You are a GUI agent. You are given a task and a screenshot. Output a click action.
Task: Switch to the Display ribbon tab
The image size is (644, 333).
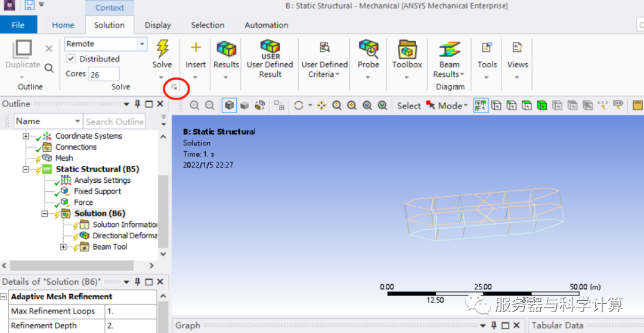tap(157, 25)
